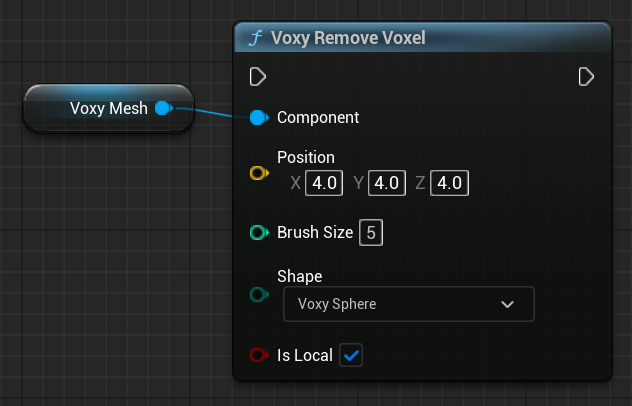Click the output execution pin
This screenshot has width=632, height=406.
(587, 77)
